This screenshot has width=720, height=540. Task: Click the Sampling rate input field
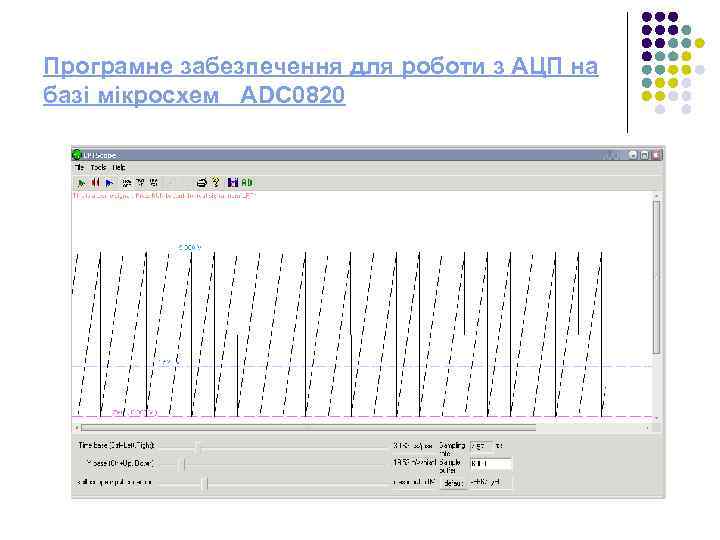point(481,446)
